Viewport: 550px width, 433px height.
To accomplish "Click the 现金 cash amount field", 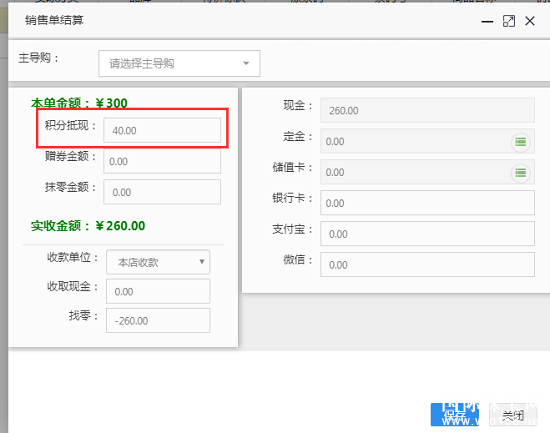I will point(428,110).
